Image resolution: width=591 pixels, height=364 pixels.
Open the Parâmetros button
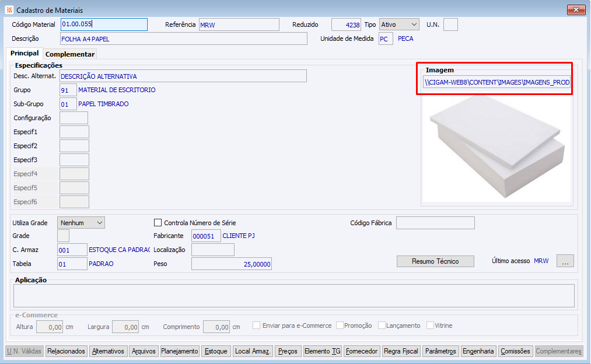(x=440, y=351)
